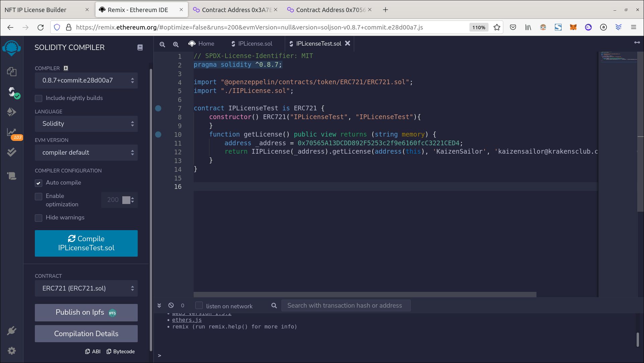Viewport: 644px width, 363px height.
Task: Click the Settings gear icon in sidebar
Action: coord(12,351)
